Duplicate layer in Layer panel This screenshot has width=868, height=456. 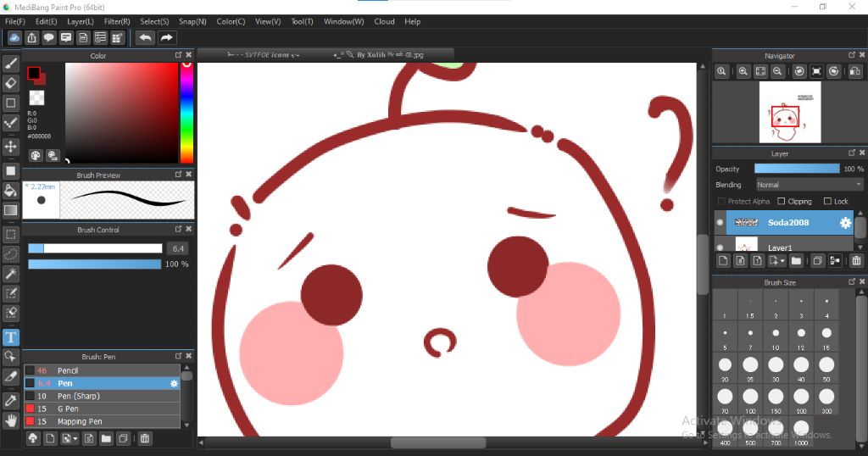(x=818, y=261)
